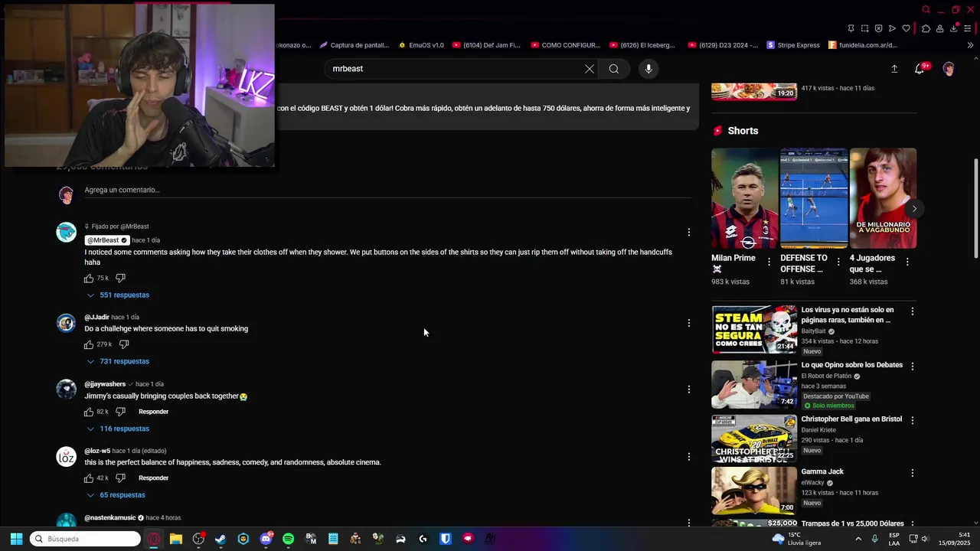
Task: Open Spotify from the taskbar
Action: pos(288,539)
